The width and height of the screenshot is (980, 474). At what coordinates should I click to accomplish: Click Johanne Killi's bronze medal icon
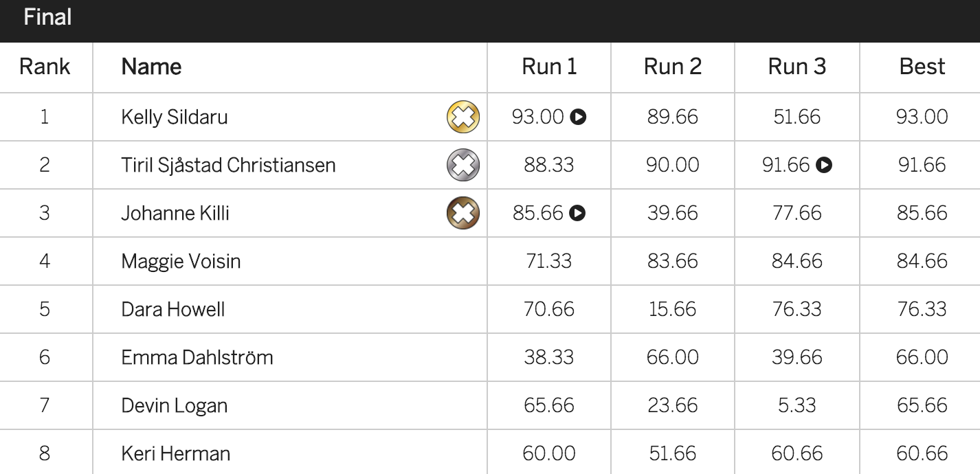click(x=463, y=213)
